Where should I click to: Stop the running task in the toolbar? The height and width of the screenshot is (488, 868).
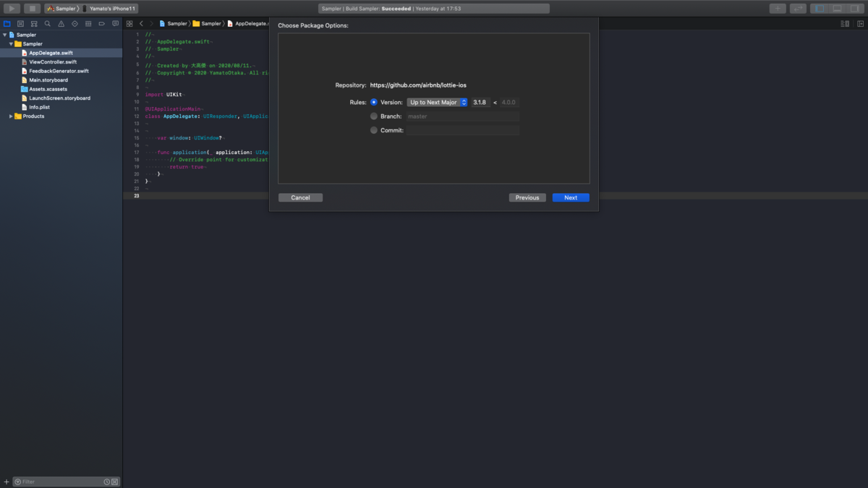tap(32, 9)
